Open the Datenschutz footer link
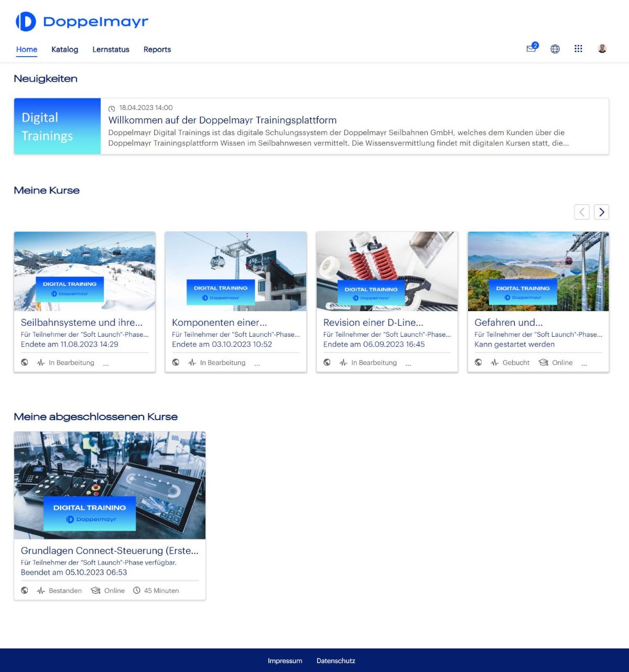Viewport: 629px width, 672px height. pos(335,660)
